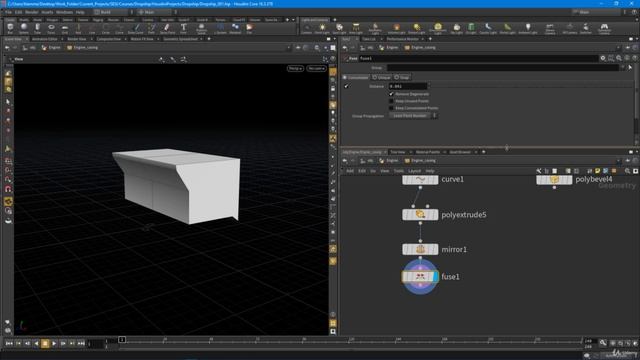Select the Unique radio option

click(x=382, y=77)
